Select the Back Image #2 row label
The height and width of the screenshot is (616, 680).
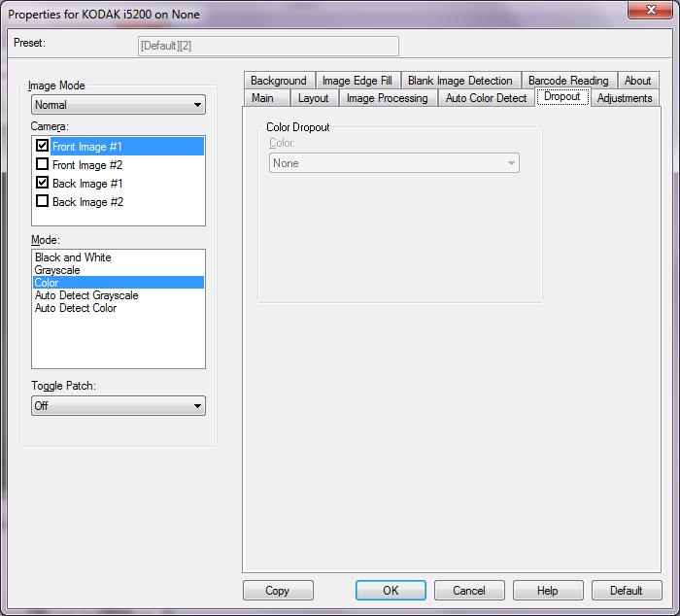tap(87, 202)
